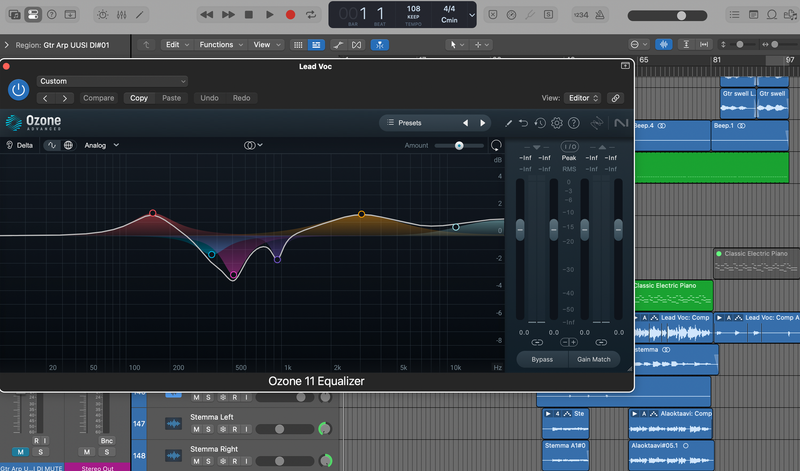This screenshot has width=800, height=471.
Task: Adjust the Ozone Amount slider
Action: 459,145
